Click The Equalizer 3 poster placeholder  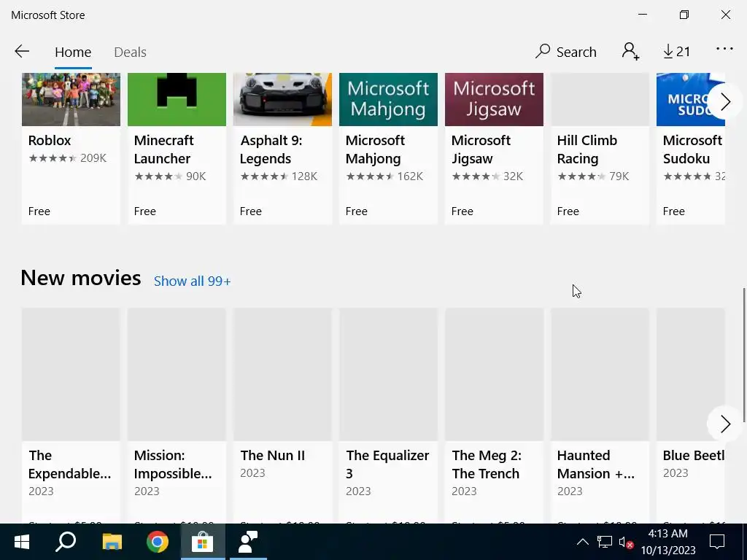[x=388, y=374]
